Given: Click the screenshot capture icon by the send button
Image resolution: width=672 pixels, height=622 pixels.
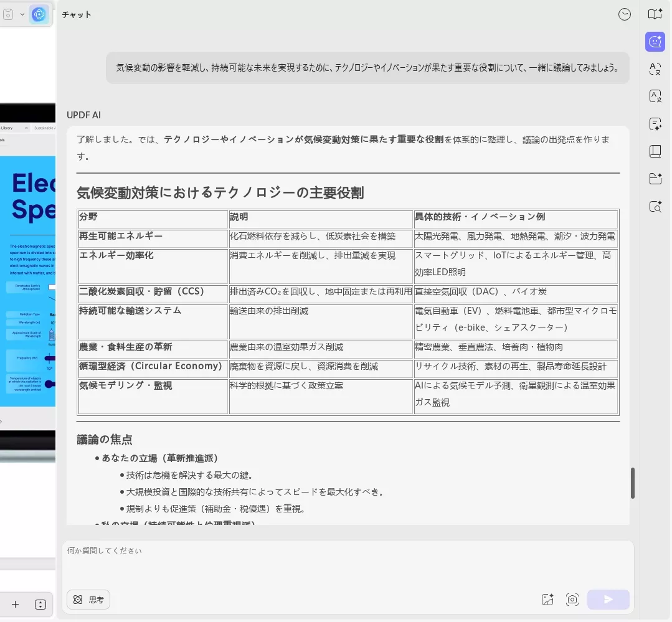Looking at the screenshot, I should coord(572,600).
